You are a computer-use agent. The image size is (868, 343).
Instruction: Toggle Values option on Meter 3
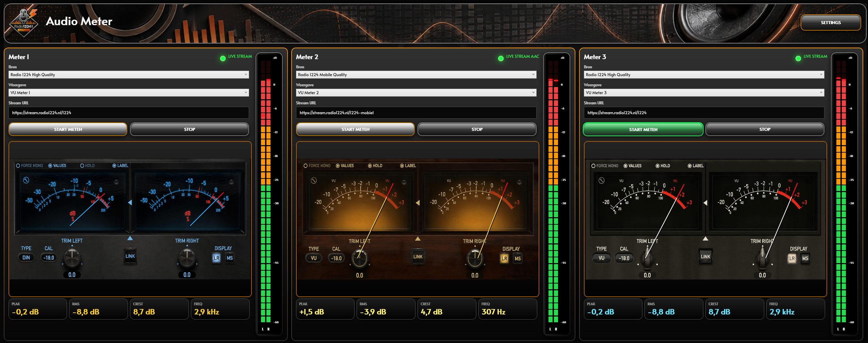(x=633, y=166)
